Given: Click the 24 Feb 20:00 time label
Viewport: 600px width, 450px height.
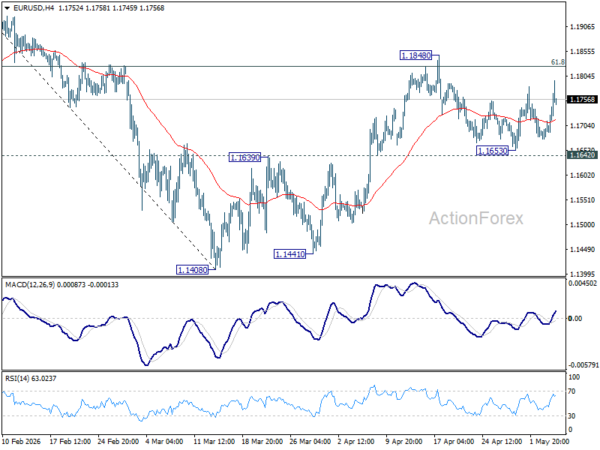Looking at the screenshot, I should (118, 442).
